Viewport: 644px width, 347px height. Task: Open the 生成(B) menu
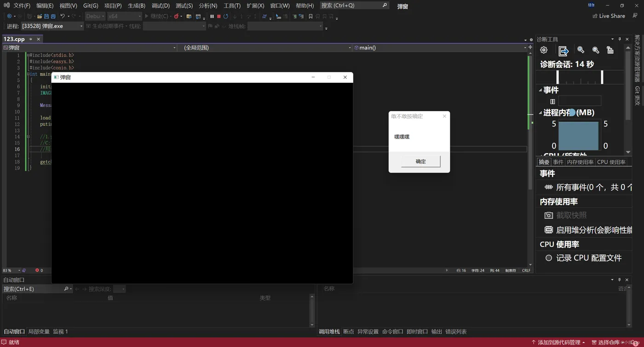point(137,6)
